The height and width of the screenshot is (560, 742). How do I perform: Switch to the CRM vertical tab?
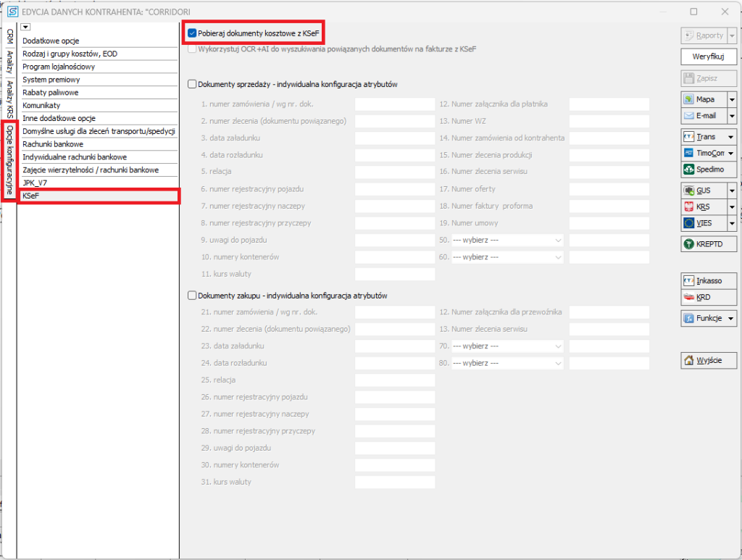tap(9, 36)
